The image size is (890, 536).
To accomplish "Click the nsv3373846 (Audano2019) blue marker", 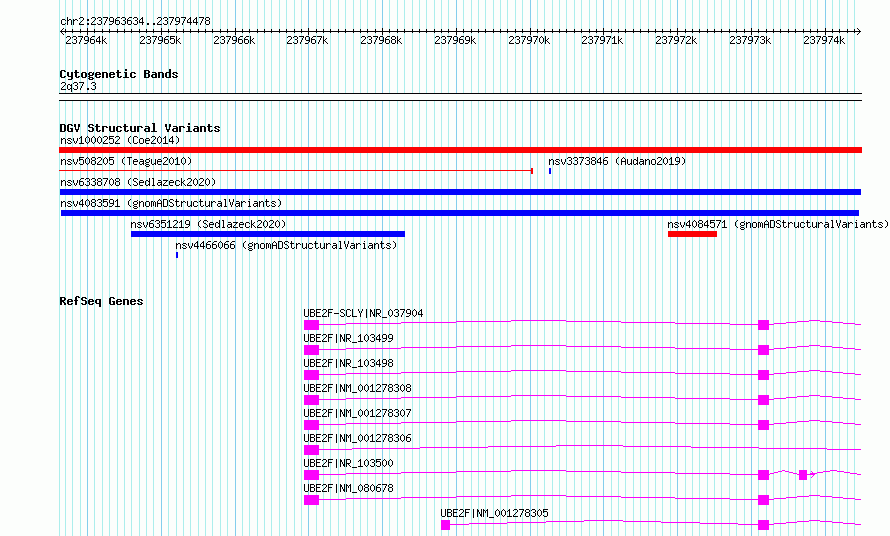I will coord(550,171).
